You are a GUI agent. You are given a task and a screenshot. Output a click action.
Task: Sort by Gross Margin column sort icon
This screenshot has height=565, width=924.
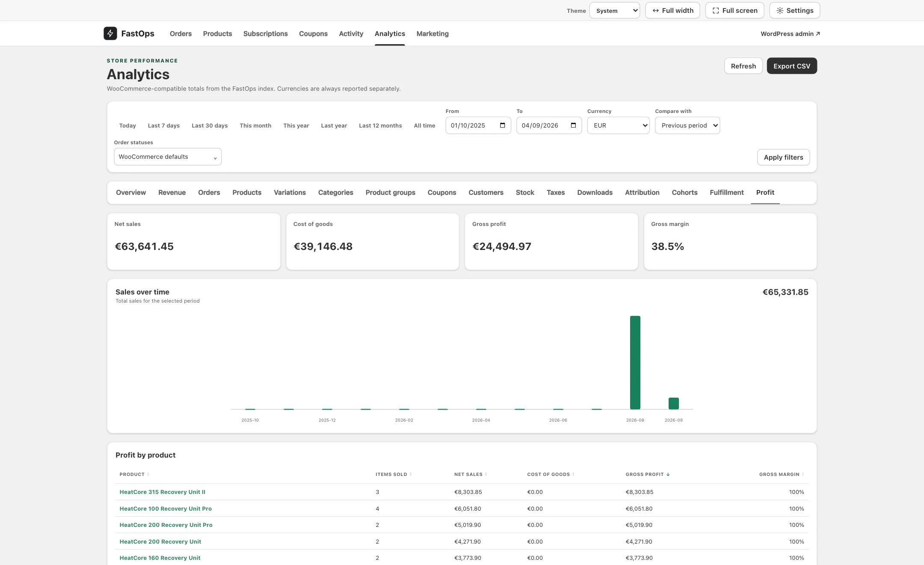point(803,474)
